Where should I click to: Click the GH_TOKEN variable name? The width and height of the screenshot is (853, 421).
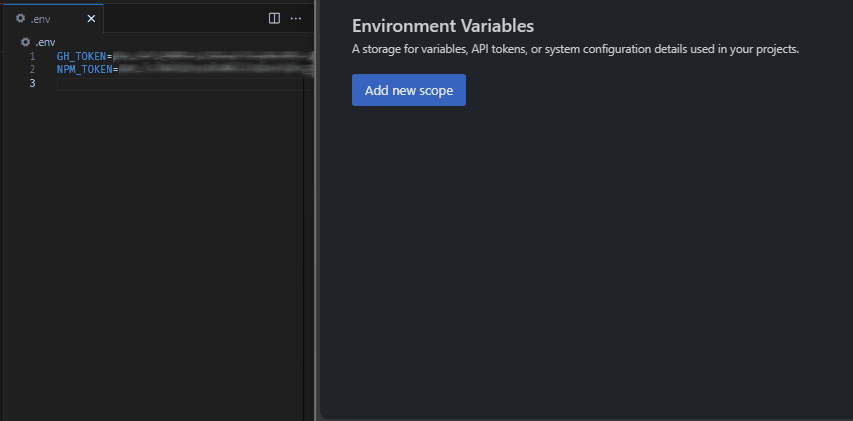[81, 56]
